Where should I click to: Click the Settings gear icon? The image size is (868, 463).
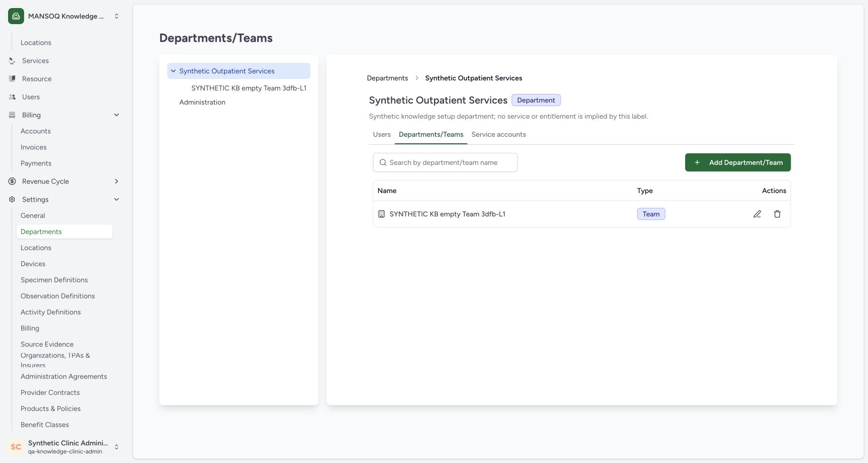coord(12,200)
